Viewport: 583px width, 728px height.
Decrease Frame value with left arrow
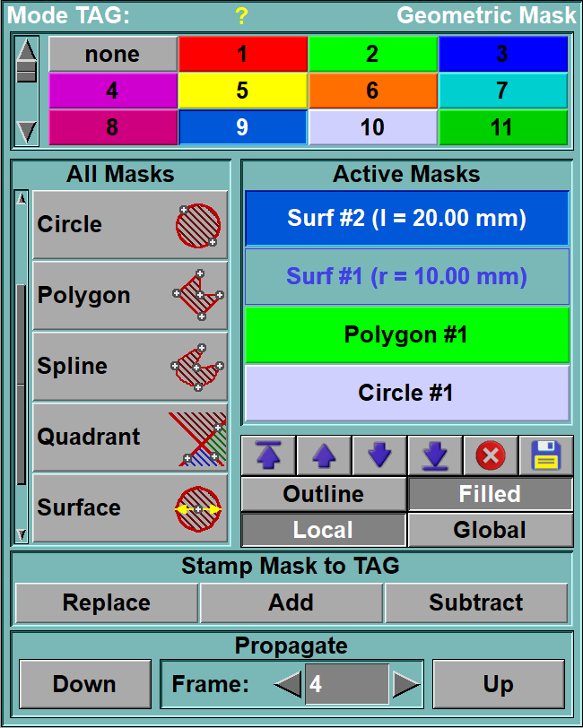[x=288, y=684]
